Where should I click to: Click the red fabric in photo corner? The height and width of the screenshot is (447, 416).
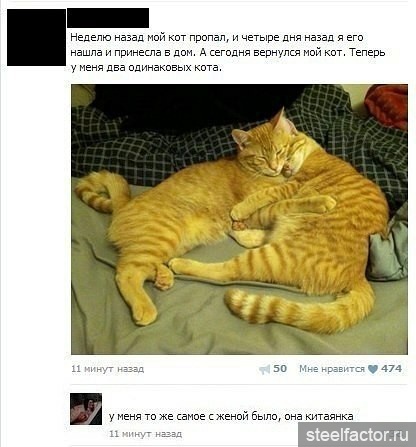[x=388, y=105]
